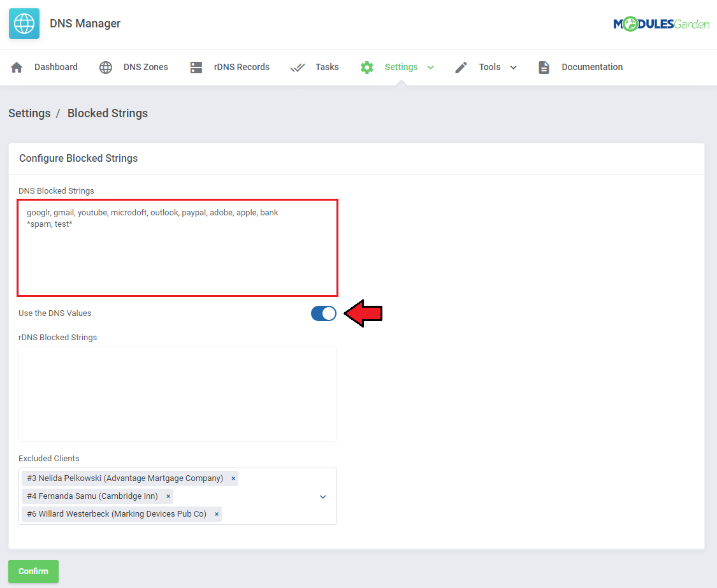Click the Use the DNS Values label
The image size is (717, 588).
click(x=55, y=313)
